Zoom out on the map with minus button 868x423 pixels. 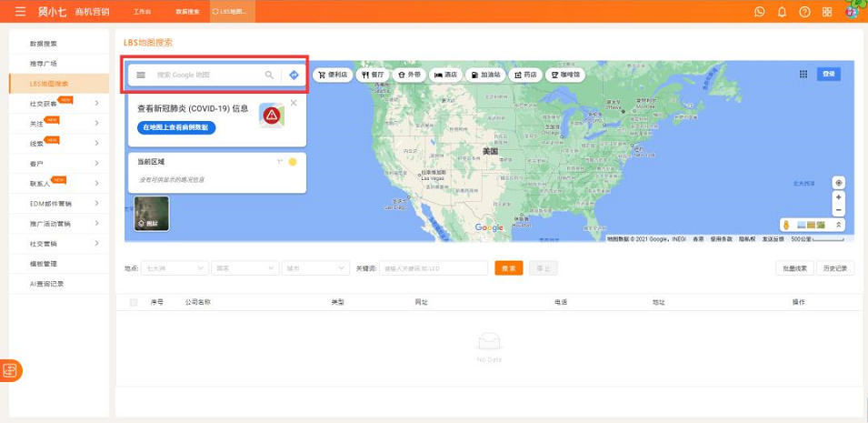pos(839,210)
